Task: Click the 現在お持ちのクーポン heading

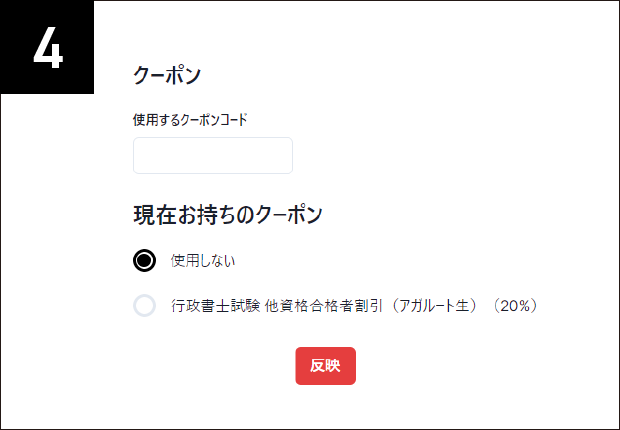Action: click(228, 213)
